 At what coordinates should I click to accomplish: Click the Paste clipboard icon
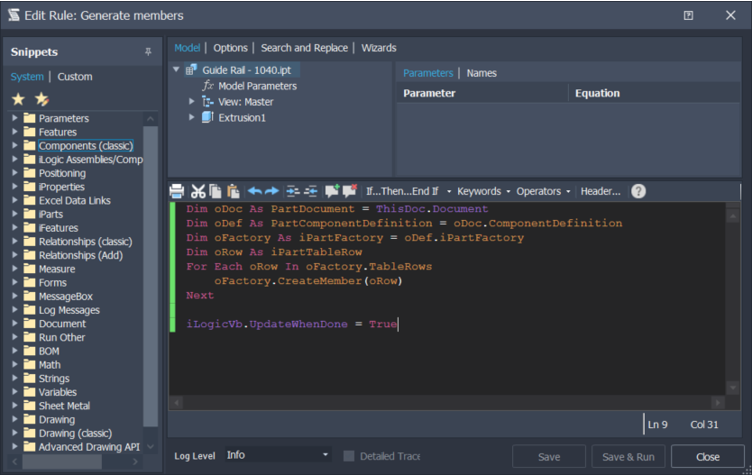[233, 191]
